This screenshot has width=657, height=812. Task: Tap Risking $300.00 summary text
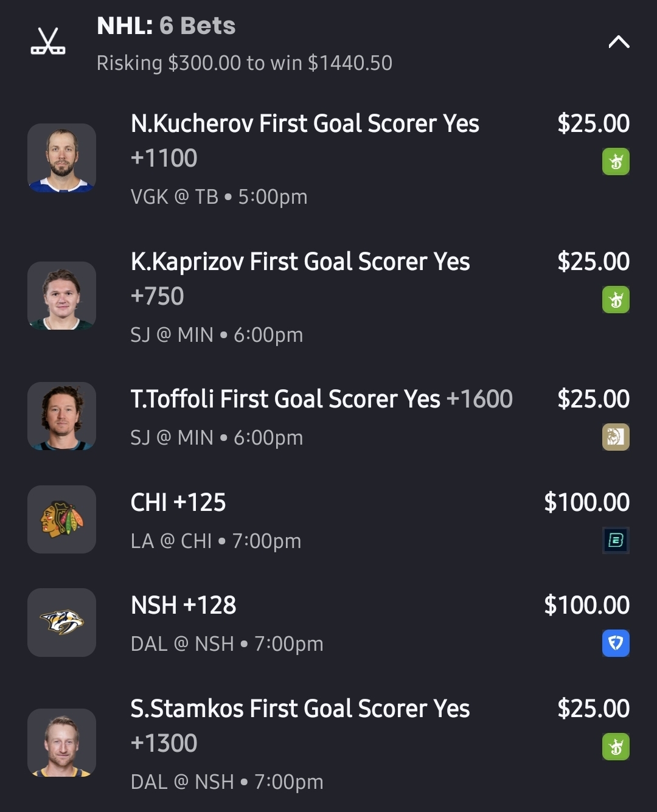(x=244, y=63)
